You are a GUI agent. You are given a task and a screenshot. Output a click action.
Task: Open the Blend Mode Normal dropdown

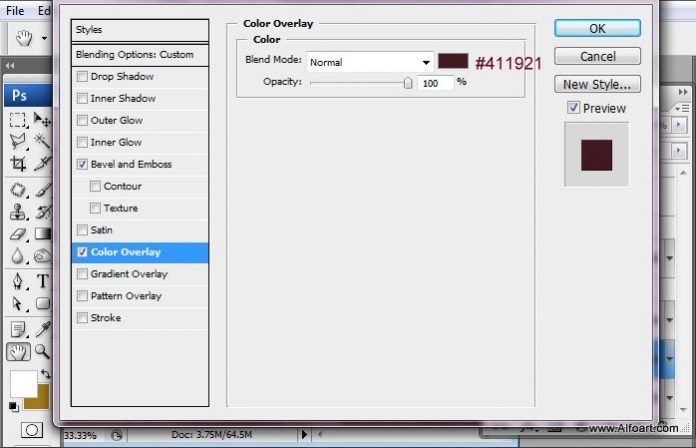pyautogui.click(x=370, y=62)
